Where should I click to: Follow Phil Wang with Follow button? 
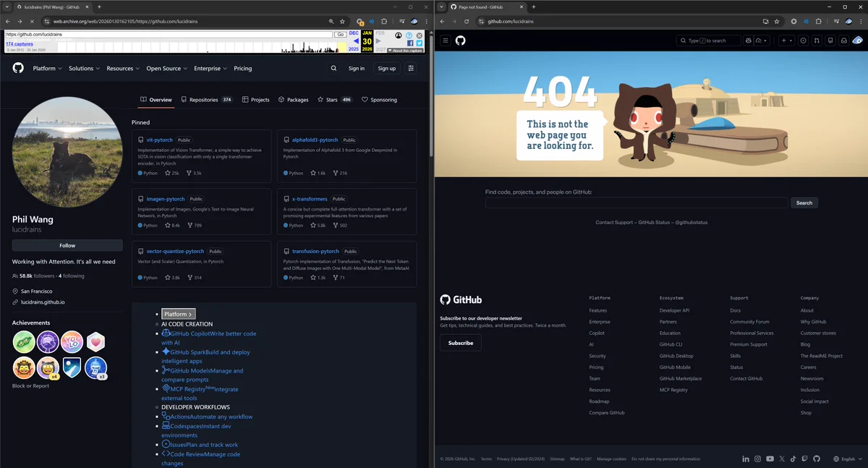pyautogui.click(x=67, y=245)
